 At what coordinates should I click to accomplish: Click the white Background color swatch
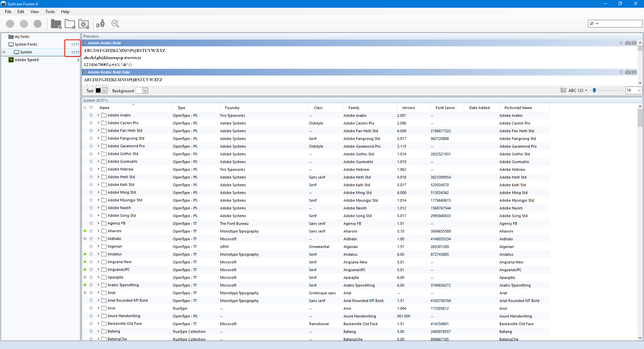pos(139,91)
